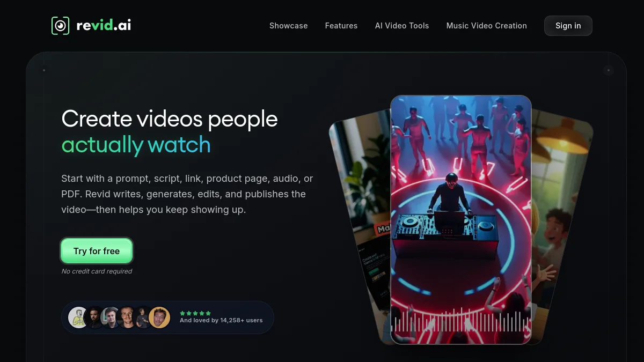Click the Sign in button
The height and width of the screenshot is (362, 644).
click(x=568, y=26)
